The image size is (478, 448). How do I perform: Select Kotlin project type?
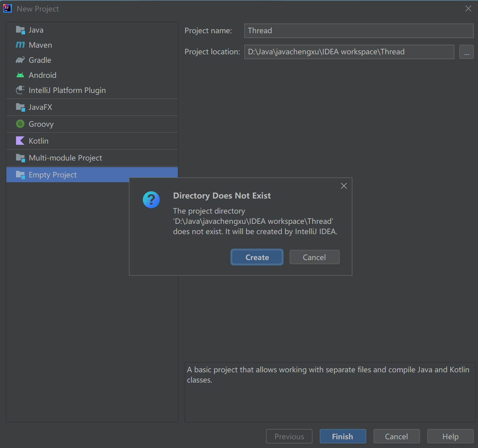[x=92, y=141]
